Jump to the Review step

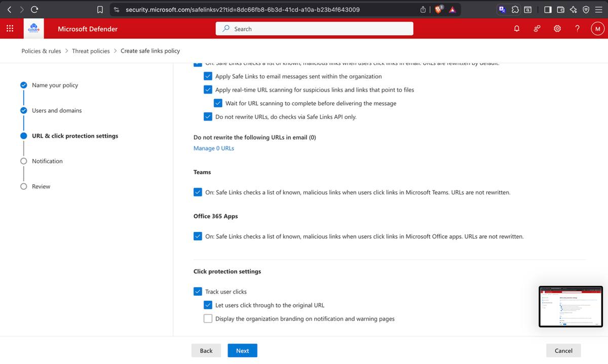pos(41,186)
